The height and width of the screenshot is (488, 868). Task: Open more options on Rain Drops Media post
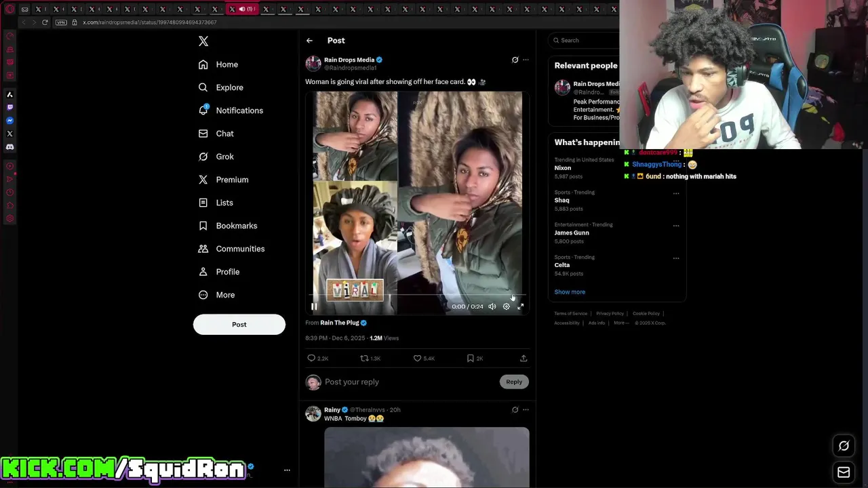[x=526, y=60]
